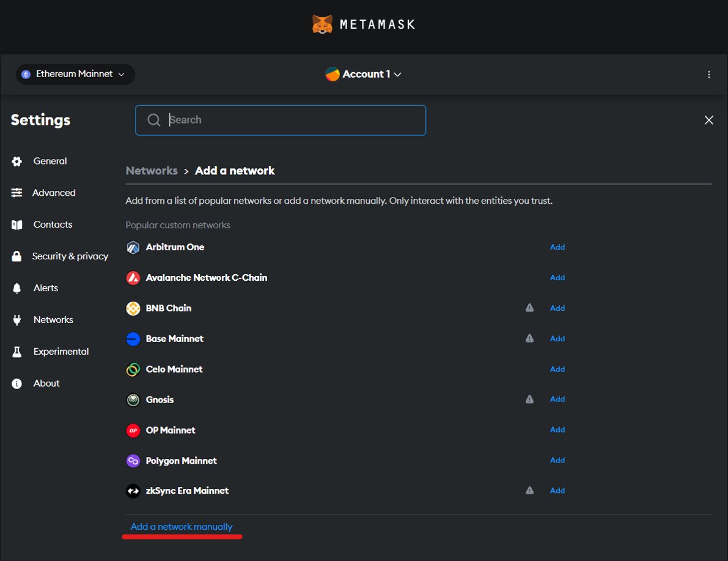Click the Ethereum network icon
The height and width of the screenshot is (561, 728).
coord(26,75)
